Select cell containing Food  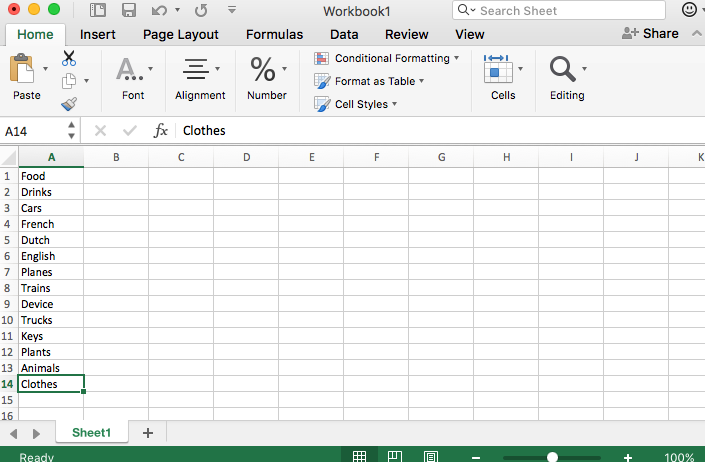click(x=51, y=176)
